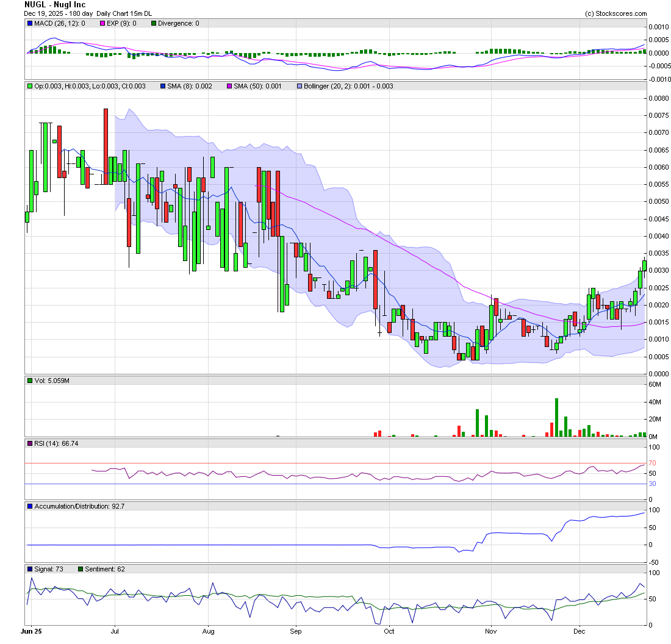Screen dimensions: 671x644
Task: Click the green Vol legend swatch
Action: [30, 381]
